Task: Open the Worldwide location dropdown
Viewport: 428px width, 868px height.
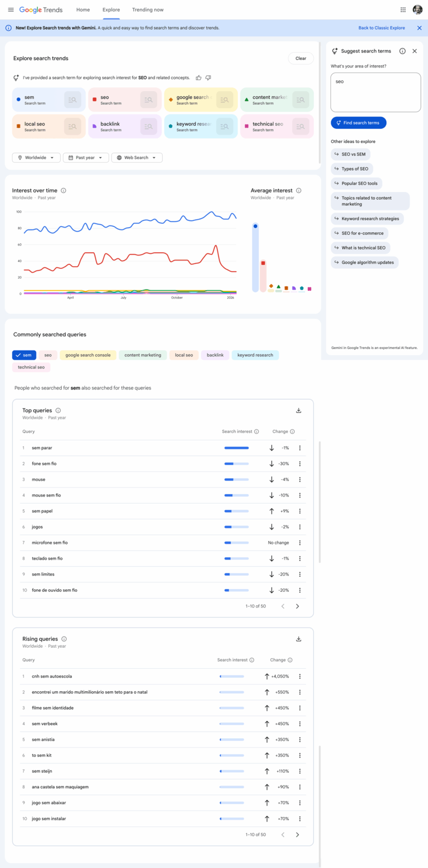Action: 36,157
